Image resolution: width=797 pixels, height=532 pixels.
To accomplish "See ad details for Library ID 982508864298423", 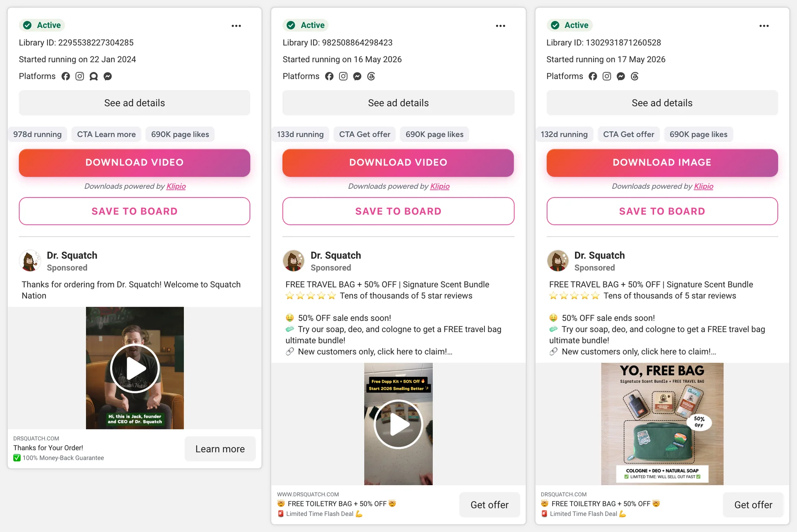I will point(398,103).
